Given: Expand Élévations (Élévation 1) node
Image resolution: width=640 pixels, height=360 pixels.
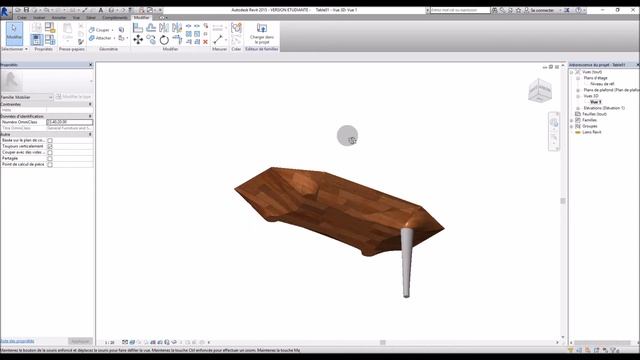Looking at the screenshot, I should pos(578,108).
